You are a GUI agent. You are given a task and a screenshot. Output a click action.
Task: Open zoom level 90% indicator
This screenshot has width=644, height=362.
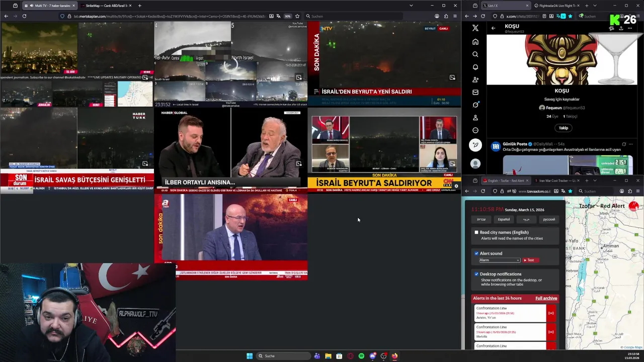[x=287, y=16]
